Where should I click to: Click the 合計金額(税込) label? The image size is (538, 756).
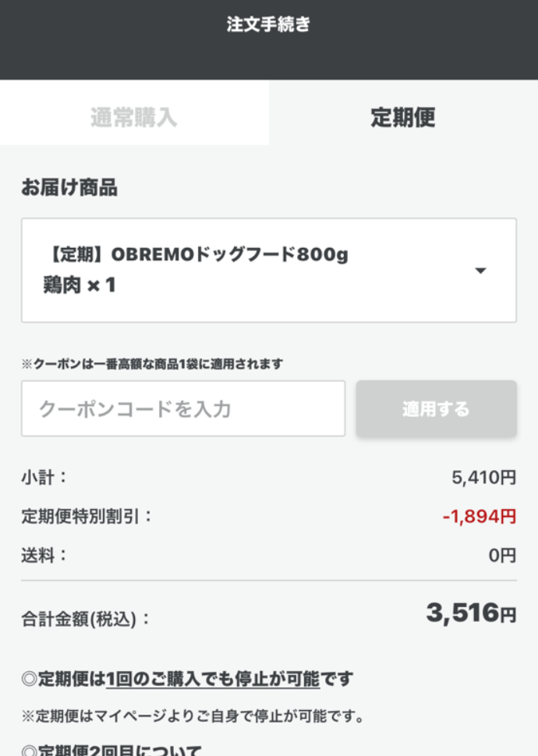pyautogui.click(x=86, y=620)
